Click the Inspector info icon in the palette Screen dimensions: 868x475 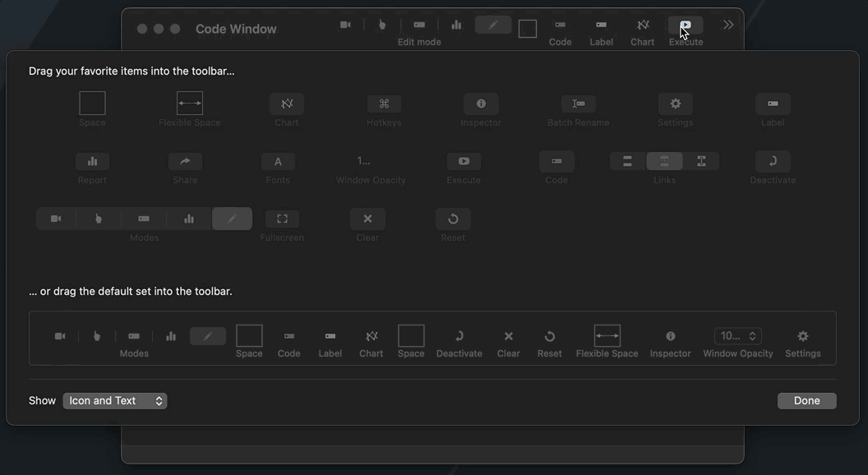click(481, 104)
